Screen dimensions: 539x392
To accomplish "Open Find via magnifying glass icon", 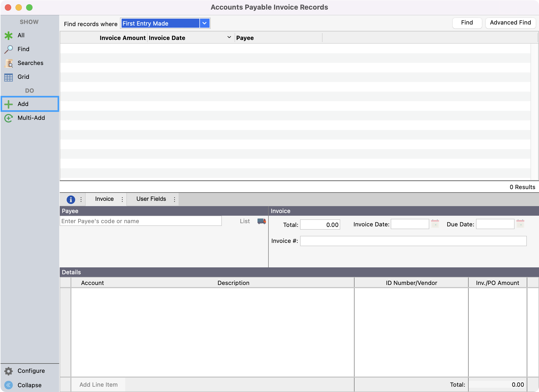I will (x=9, y=49).
